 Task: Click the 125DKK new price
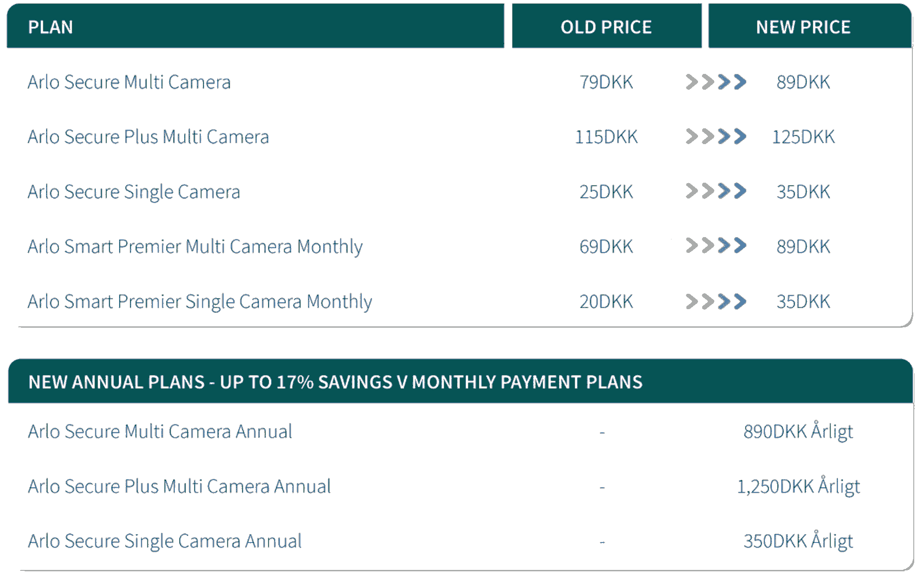[x=803, y=137]
